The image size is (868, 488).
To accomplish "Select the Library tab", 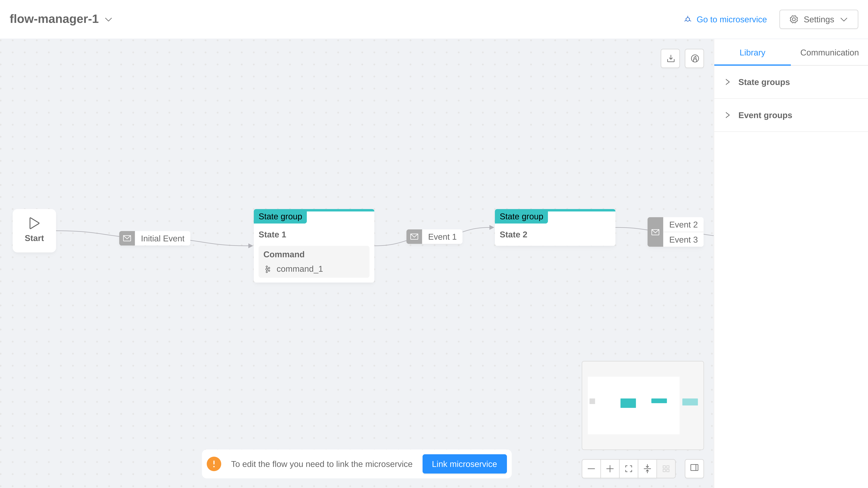I will [752, 53].
